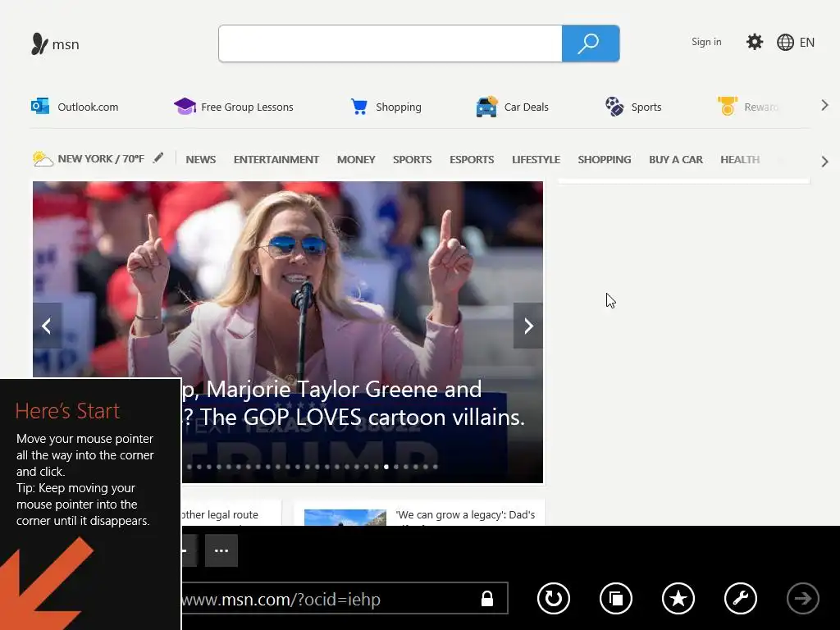840x630 pixels.
Task: Open the ENTERTAINMENT section
Action: 276,160
